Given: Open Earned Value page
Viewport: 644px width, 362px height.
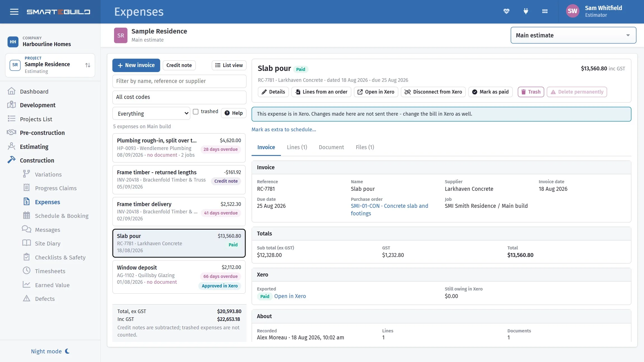Looking at the screenshot, I should 52,285.
